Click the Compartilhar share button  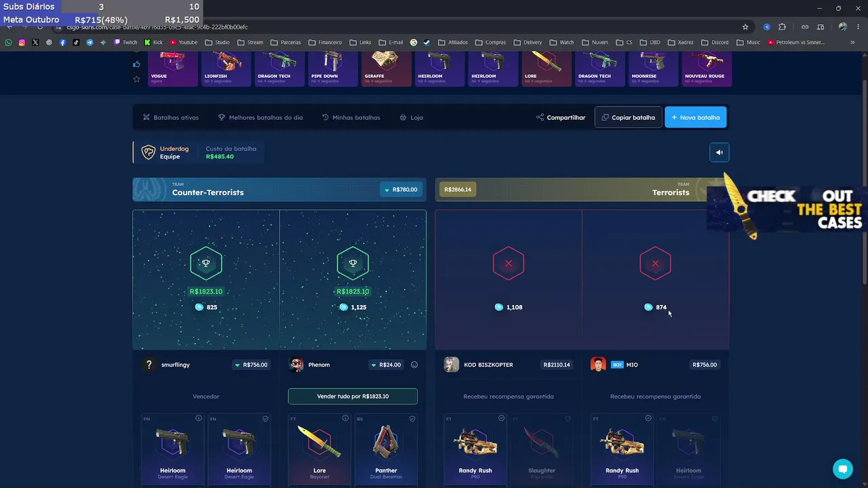click(561, 117)
